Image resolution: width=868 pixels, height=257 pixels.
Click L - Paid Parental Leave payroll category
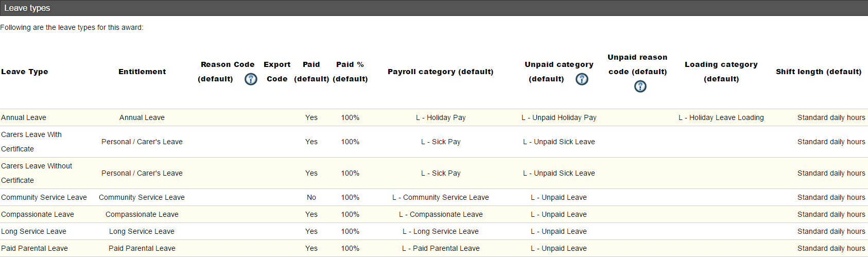441,248
